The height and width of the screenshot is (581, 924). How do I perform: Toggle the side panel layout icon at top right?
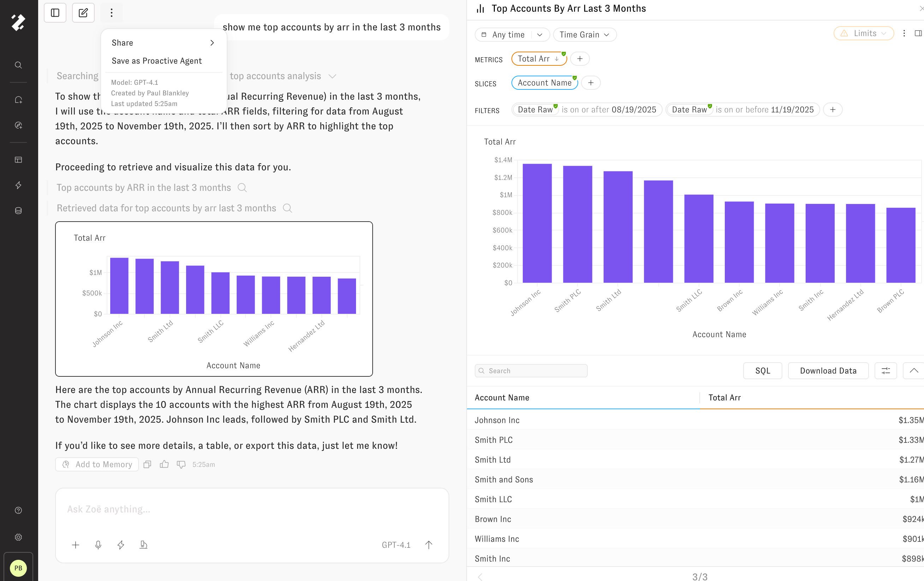tap(918, 34)
